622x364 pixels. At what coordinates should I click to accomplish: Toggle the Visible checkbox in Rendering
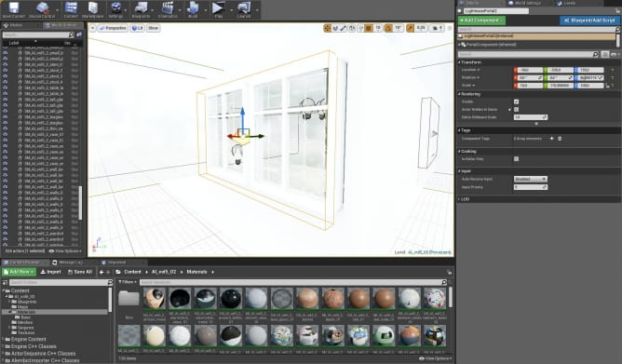pos(516,101)
